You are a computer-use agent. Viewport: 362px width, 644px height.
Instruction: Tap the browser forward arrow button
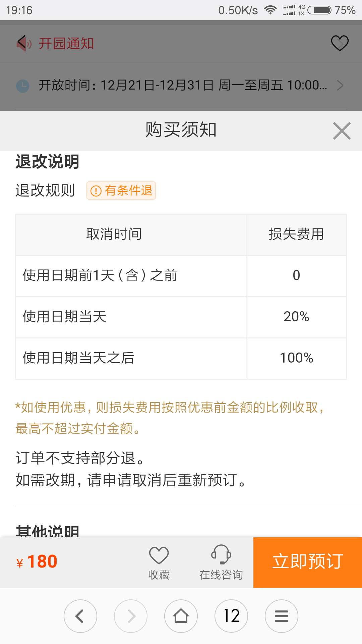click(x=131, y=616)
